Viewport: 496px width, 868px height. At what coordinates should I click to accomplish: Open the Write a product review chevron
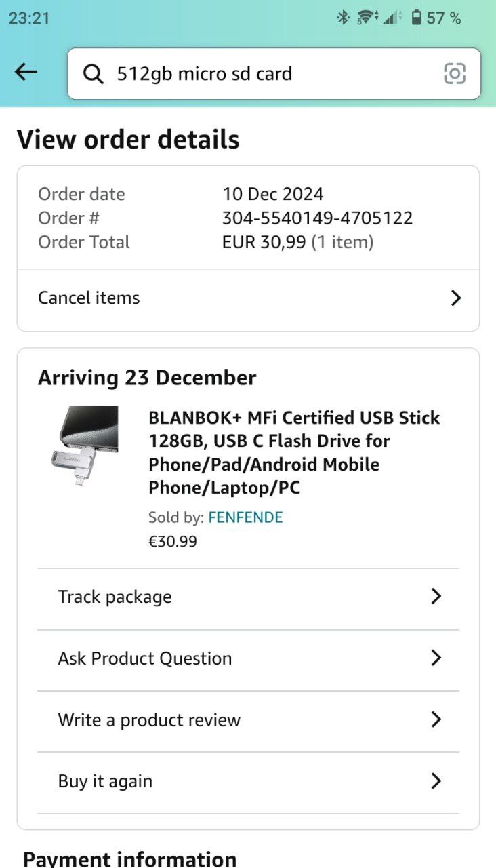436,719
